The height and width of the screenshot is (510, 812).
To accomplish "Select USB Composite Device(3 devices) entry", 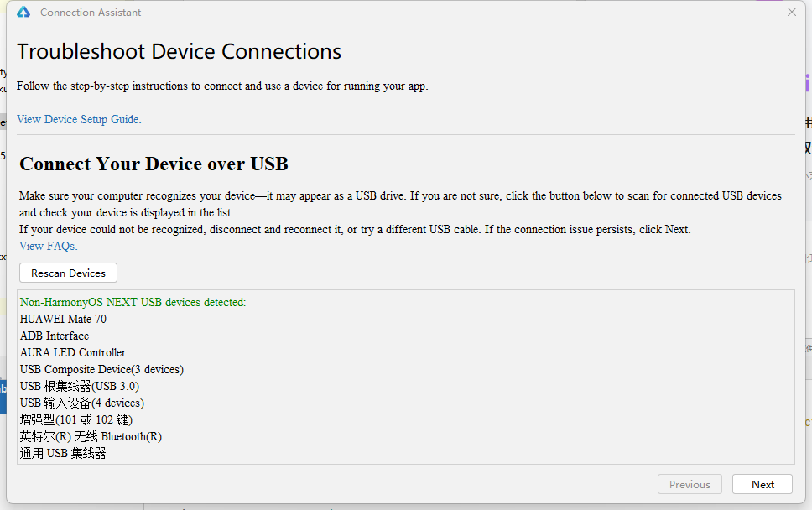I will coord(101,369).
